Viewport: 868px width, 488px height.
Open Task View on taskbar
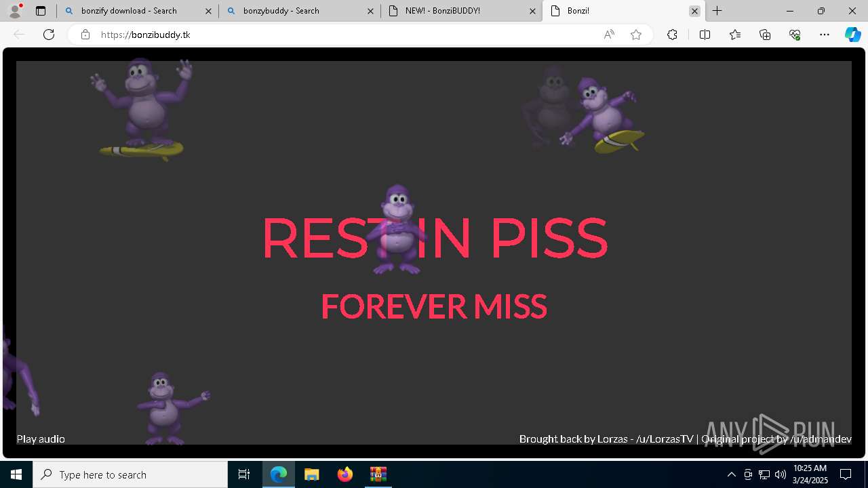click(244, 474)
